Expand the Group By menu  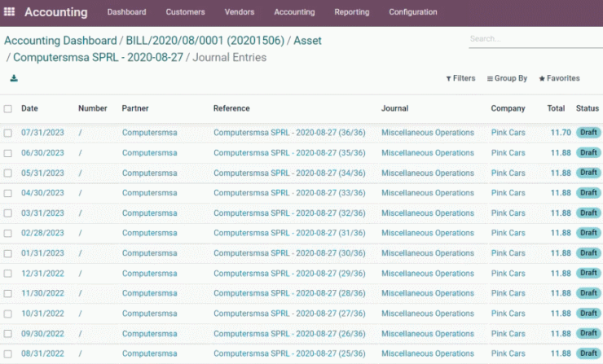pos(507,78)
